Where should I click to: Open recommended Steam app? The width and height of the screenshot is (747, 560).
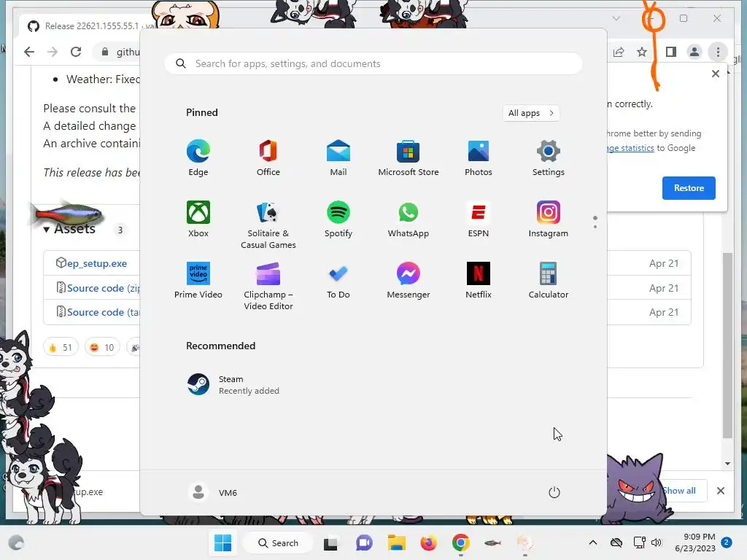click(x=233, y=385)
